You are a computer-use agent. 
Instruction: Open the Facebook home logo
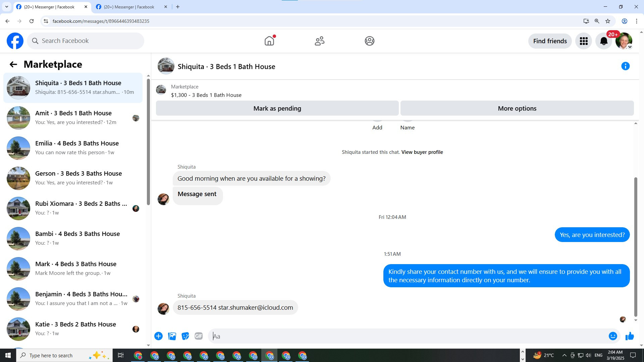(x=15, y=41)
